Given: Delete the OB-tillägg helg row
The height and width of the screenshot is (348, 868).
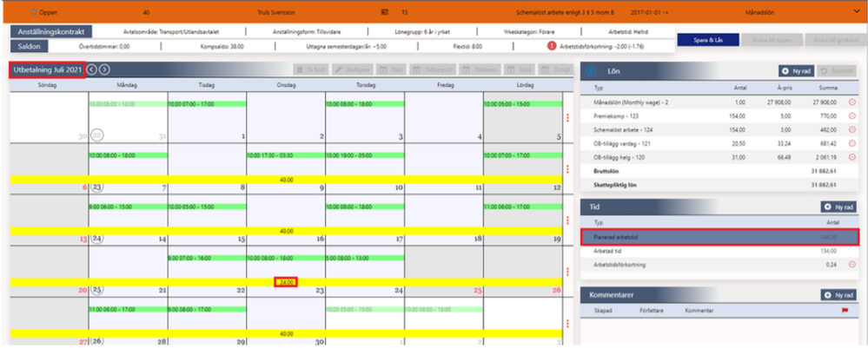Looking at the screenshot, I should pos(852,157).
